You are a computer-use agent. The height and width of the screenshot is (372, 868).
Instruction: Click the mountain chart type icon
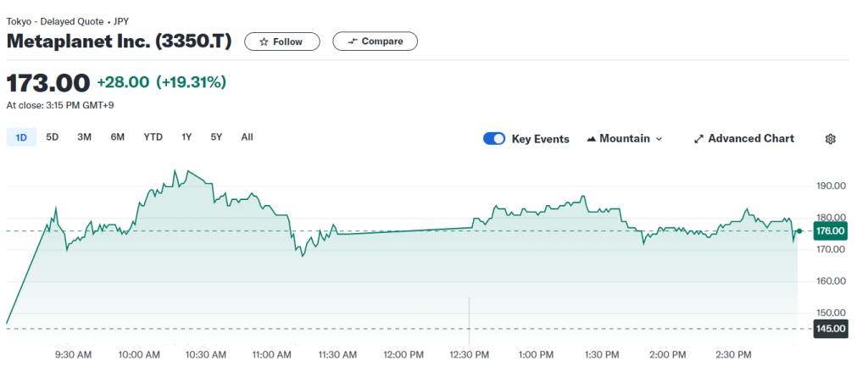[591, 139]
